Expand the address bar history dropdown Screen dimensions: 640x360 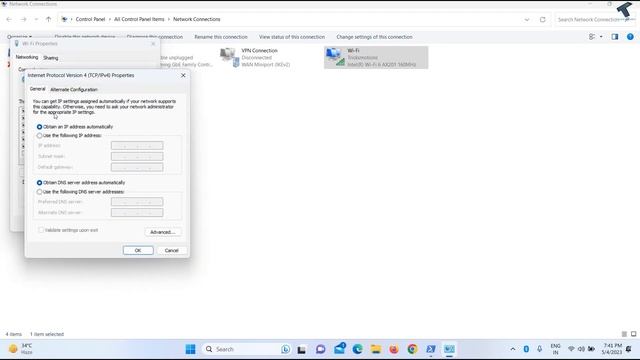pos(527,20)
